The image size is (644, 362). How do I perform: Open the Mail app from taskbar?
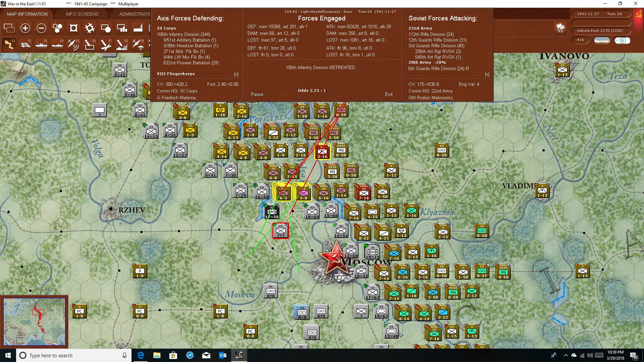click(x=206, y=355)
